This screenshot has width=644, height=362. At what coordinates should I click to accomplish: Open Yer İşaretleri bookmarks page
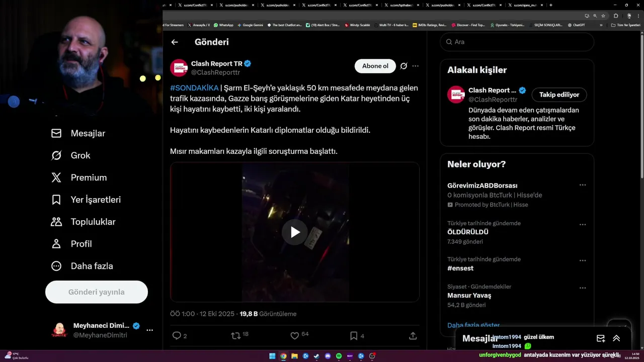point(86,200)
